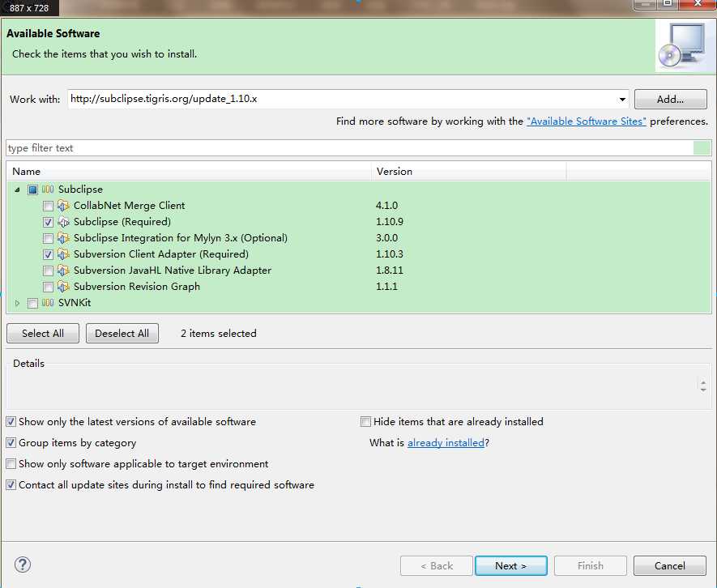Check Subclipse Integration for Mylyn 3.x checkbox
This screenshot has width=717, height=588.
pyautogui.click(x=48, y=238)
